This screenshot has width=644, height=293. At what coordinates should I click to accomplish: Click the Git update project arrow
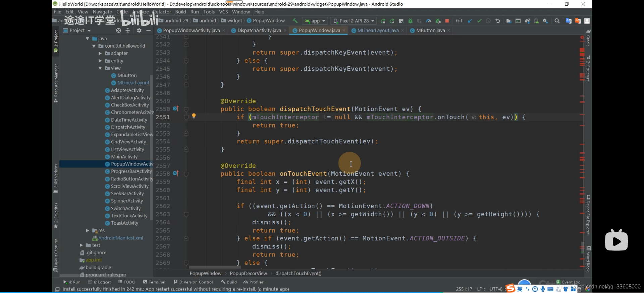(x=470, y=21)
